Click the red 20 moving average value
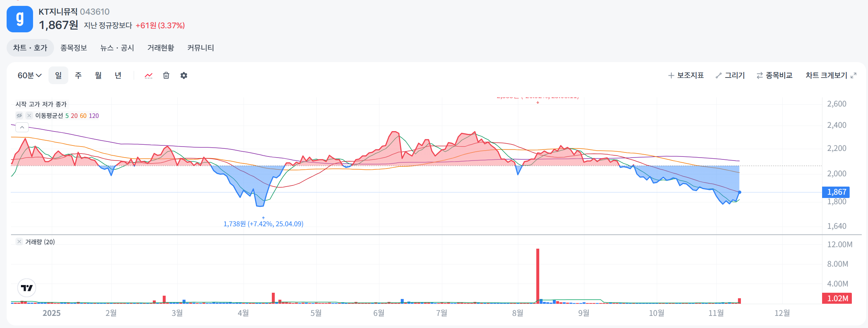 [x=74, y=116]
